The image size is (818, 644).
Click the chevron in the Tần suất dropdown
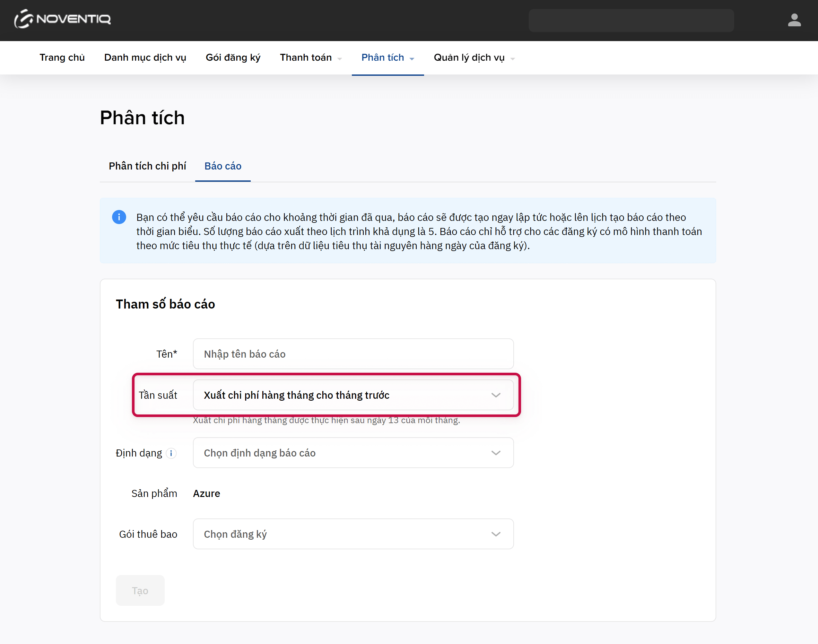point(496,395)
